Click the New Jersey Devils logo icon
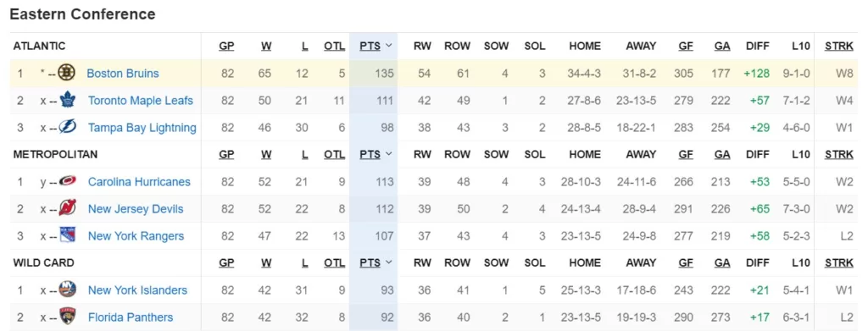 (x=68, y=208)
